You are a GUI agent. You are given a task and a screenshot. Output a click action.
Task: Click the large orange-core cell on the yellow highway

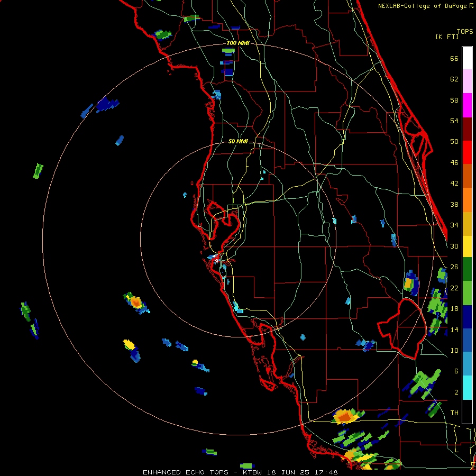pos(345,417)
